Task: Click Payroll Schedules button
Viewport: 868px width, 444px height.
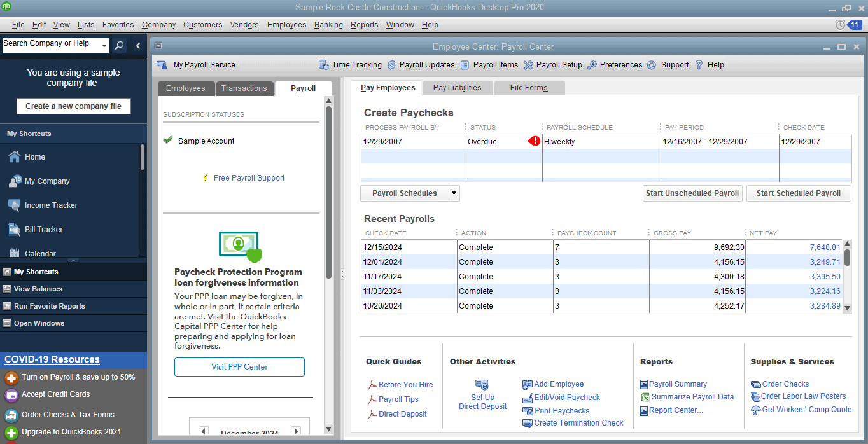Action: pyautogui.click(x=405, y=193)
